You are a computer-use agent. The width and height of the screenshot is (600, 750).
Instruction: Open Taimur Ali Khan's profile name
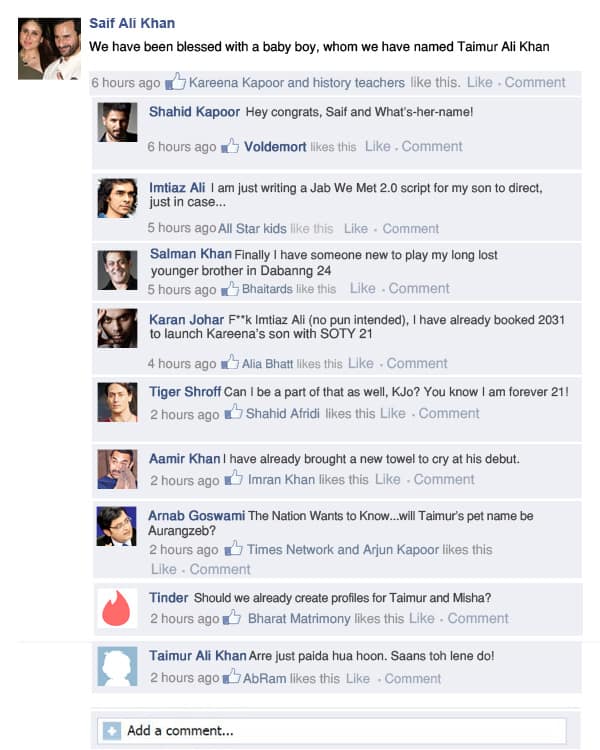198,655
